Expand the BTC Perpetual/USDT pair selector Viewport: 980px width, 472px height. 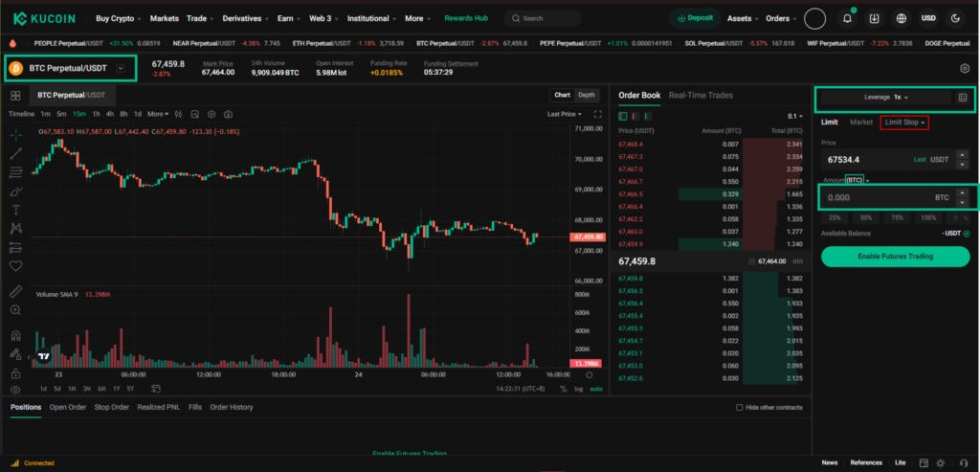[x=121, y=68]
